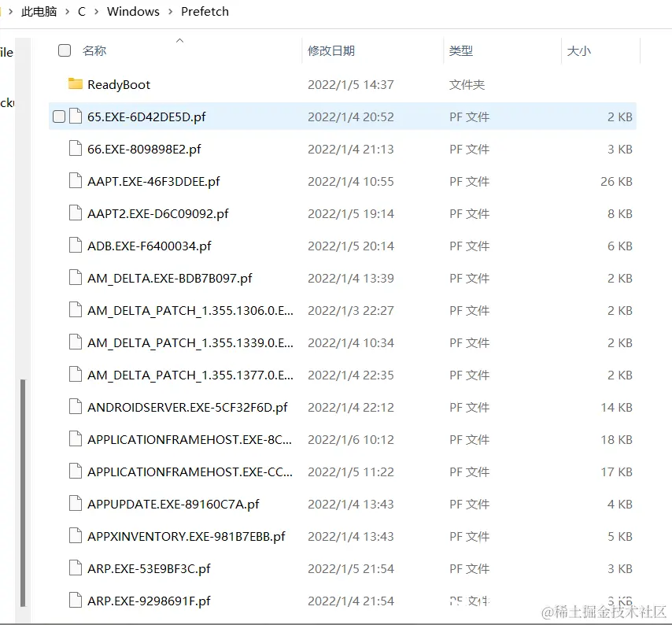Go to C drive in the breadcrumb
This screenshot has width=672, height=625.
[82, 12]
